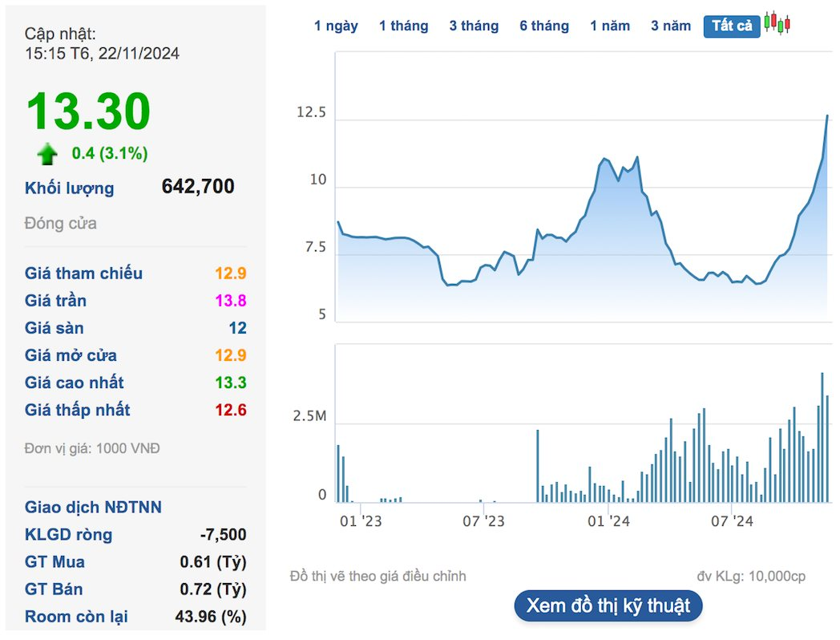Image resolution: width=840 pixels, height=640 pixels.
Task: Click the 07 '24 axis label
Action: [x=732, y=521]
